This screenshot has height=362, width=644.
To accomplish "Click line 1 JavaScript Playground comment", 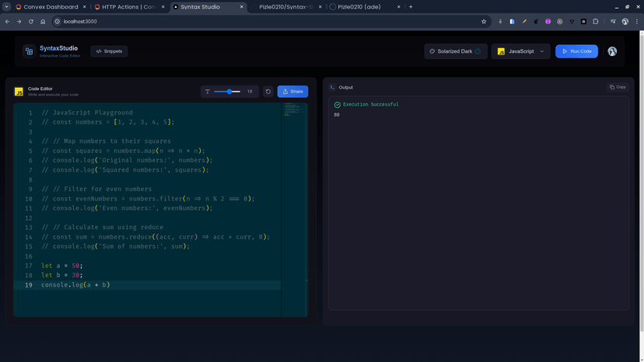I will pyautogui.click(x=87, y=113).
